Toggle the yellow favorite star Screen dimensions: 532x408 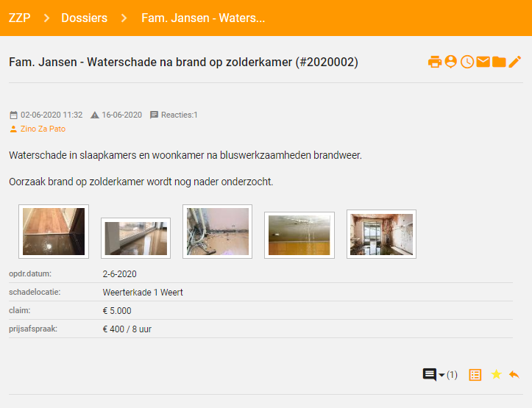click(496, 374)
